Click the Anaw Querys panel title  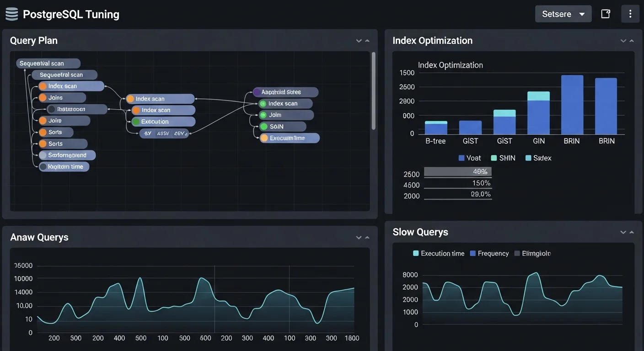pyautogui.click(x=39, y=237)
